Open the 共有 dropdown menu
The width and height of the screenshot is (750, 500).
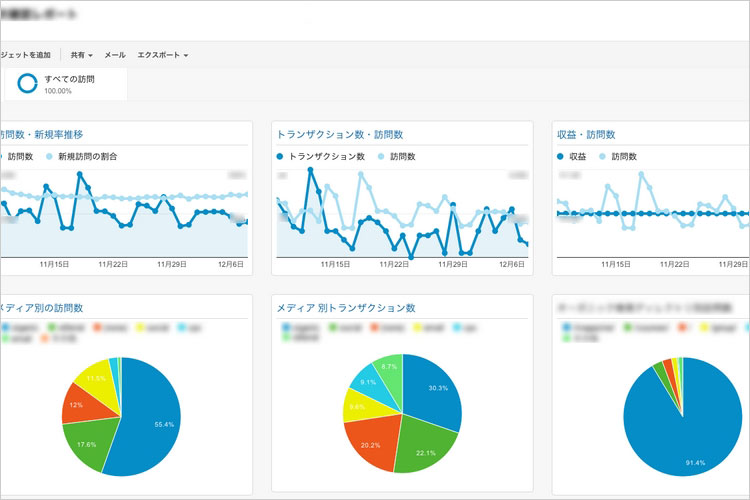(x=80, y=55)
